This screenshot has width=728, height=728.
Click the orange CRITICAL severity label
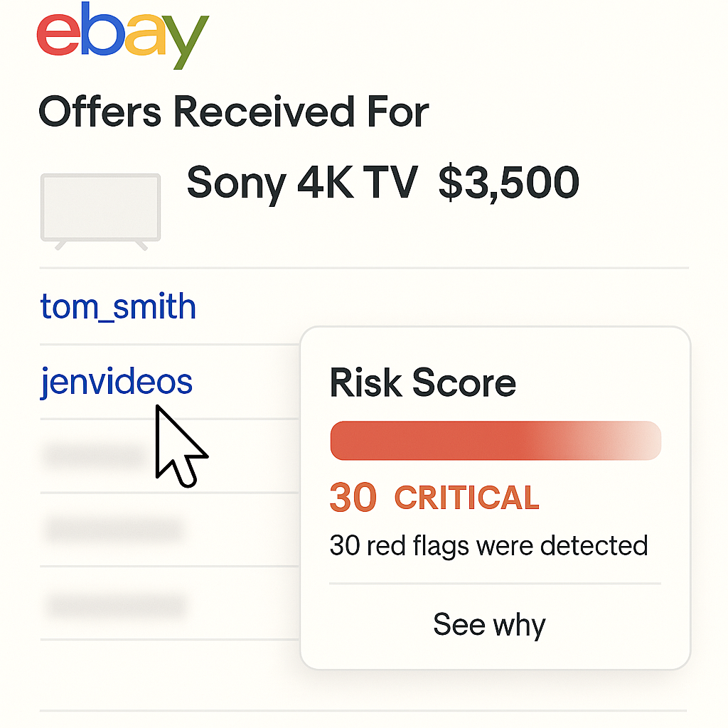tap(466, 498)
